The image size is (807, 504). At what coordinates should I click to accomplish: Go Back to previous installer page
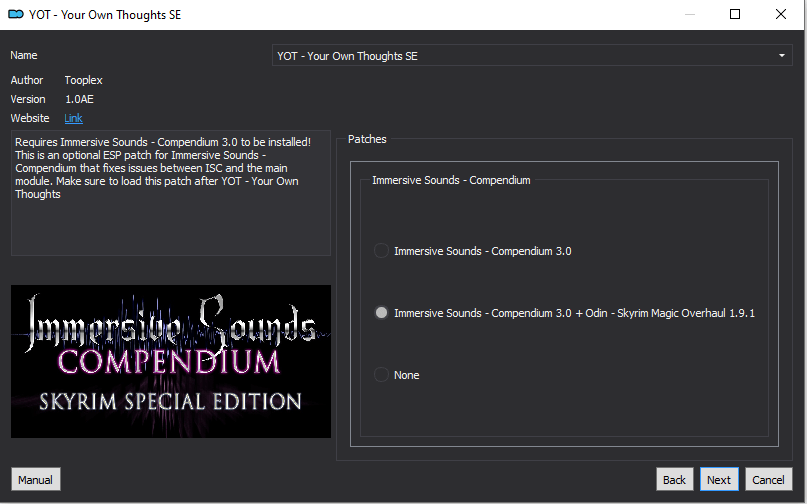[x=674, y=480]
